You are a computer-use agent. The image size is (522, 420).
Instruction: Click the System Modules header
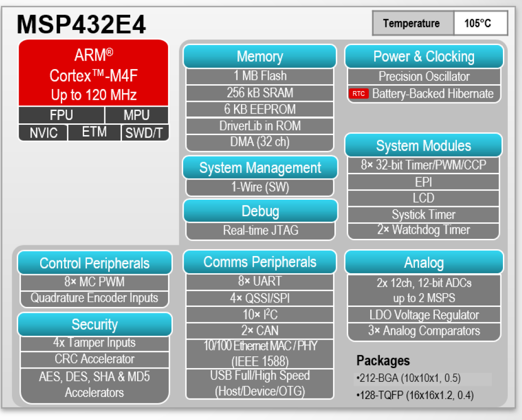424,145
